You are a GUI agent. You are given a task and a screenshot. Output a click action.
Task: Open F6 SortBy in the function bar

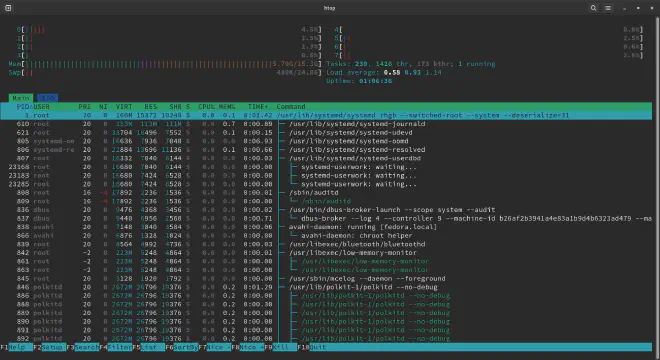[x=181, y=347]
